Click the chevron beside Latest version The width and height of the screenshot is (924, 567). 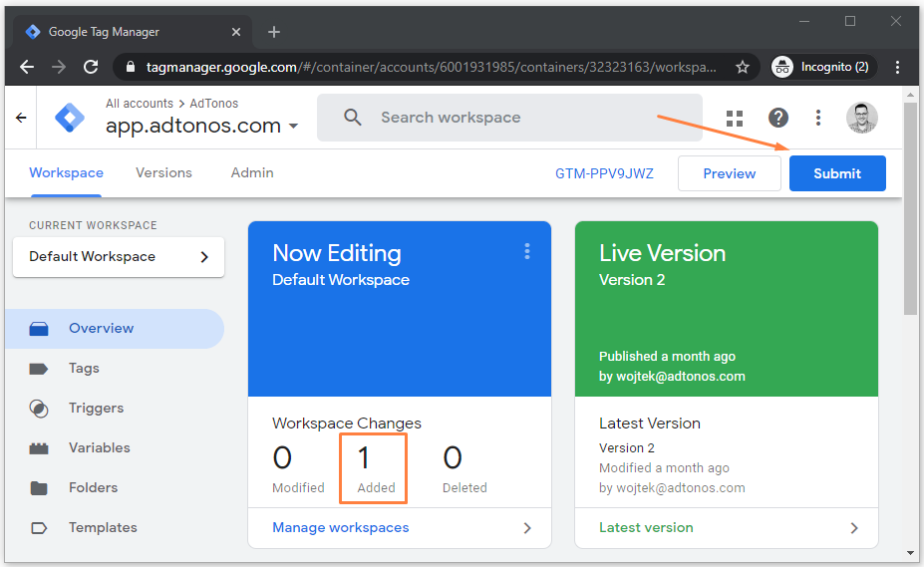[854, 528]
